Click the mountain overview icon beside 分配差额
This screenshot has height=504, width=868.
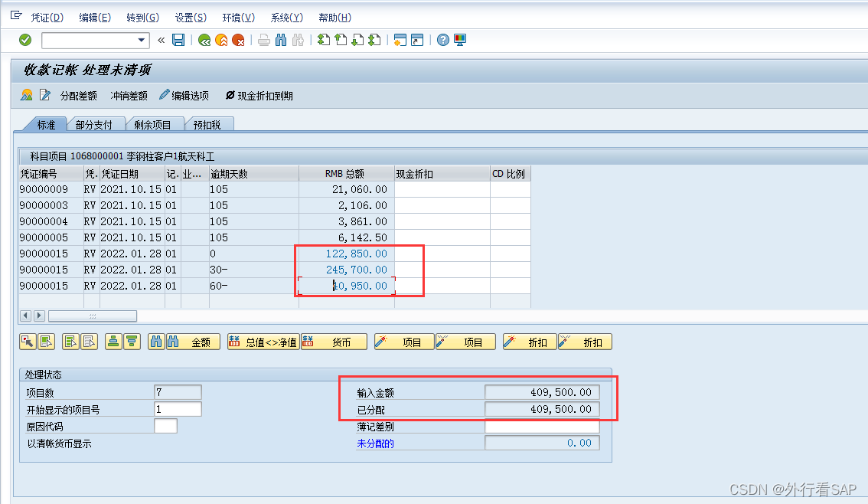tap(27, 95)
